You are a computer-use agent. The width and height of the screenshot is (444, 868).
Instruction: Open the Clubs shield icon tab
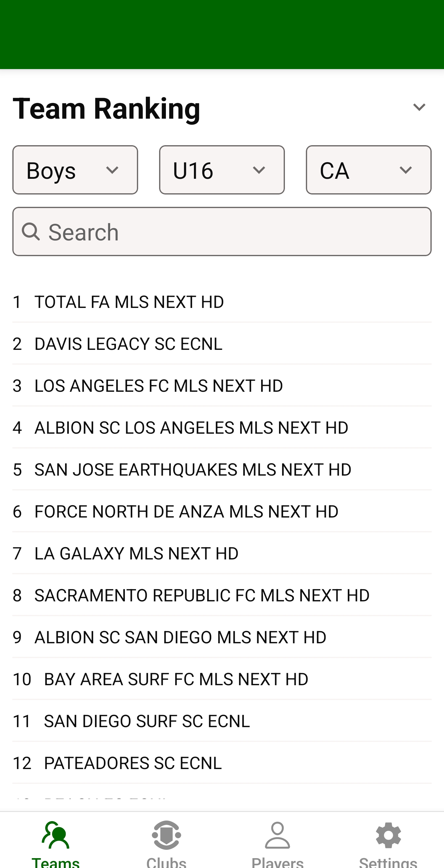pos(166,836)
